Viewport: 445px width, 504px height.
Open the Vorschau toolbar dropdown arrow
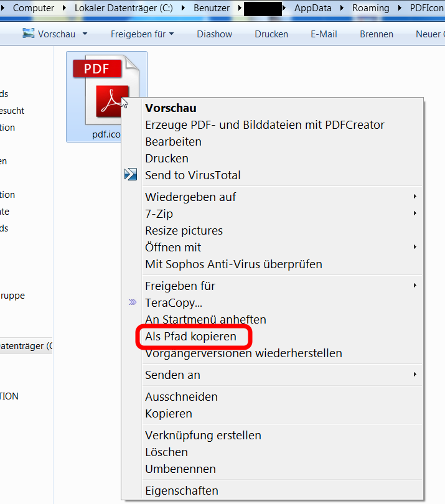pyautogui.click(x=85, y=34)
